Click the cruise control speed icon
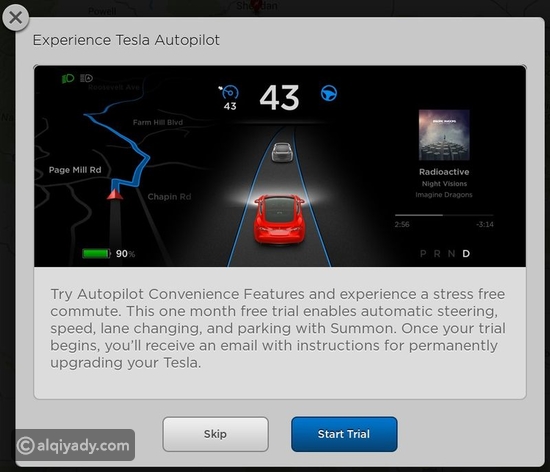This screenshot has width=550, height=472. pyautogui.click(x=229, y=93)
